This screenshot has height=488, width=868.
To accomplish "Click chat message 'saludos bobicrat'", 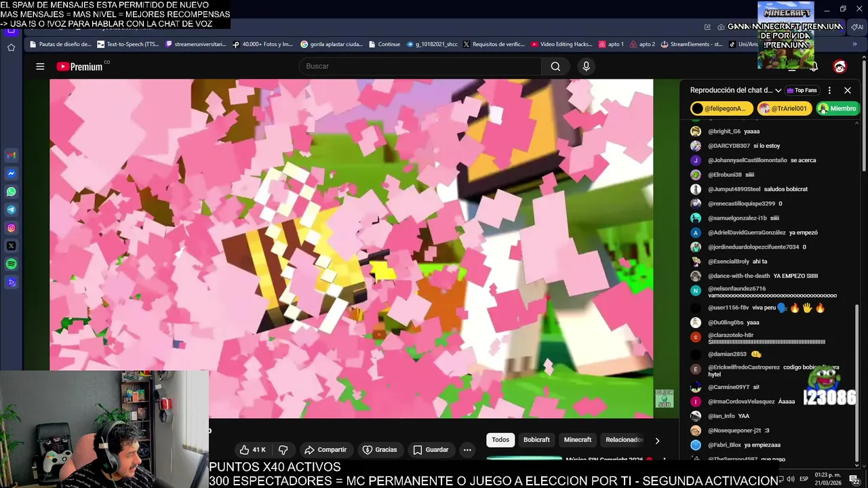I will pyautogui.click(x=786, y=189).
